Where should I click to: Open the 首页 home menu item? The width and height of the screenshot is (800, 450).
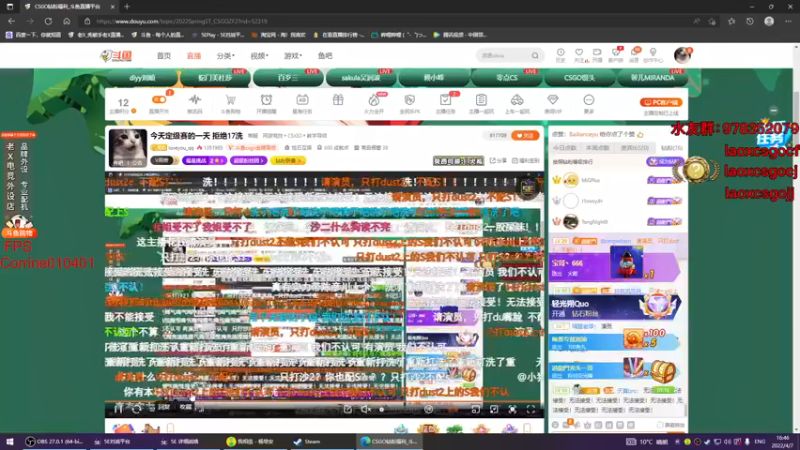click(164, 56)
